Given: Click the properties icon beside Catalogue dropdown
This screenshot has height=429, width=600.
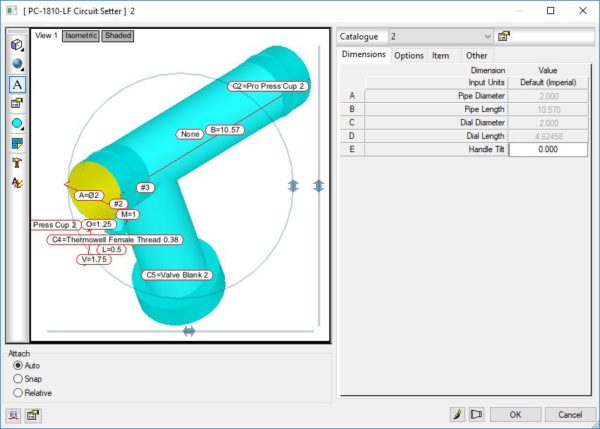Looking at the screenshot, I should tap(504, 36).
